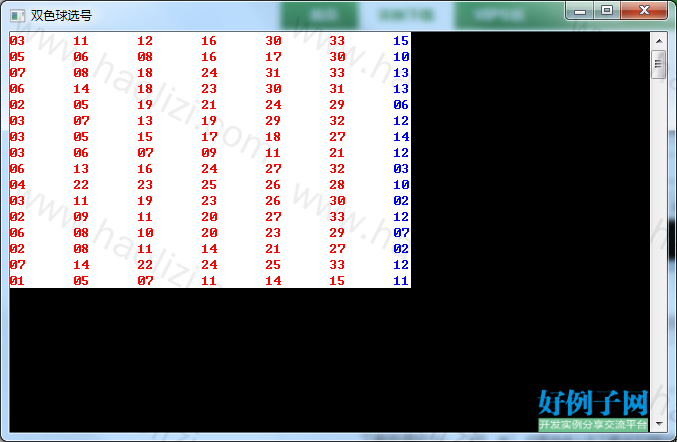Image resolution: width=677 pixels, height=442 pixels.
Task: Select blue 02 in row 03 11 19 23
Action: click(401, 201)
